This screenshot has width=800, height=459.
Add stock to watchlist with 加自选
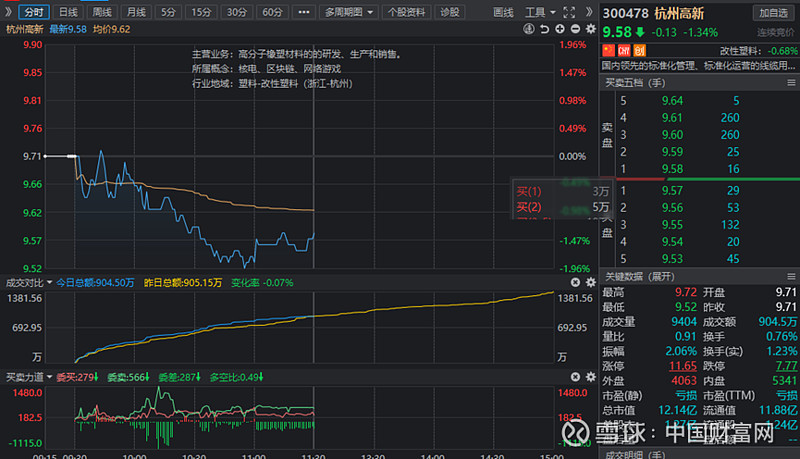pyautogui.click(x=773, y=13)
